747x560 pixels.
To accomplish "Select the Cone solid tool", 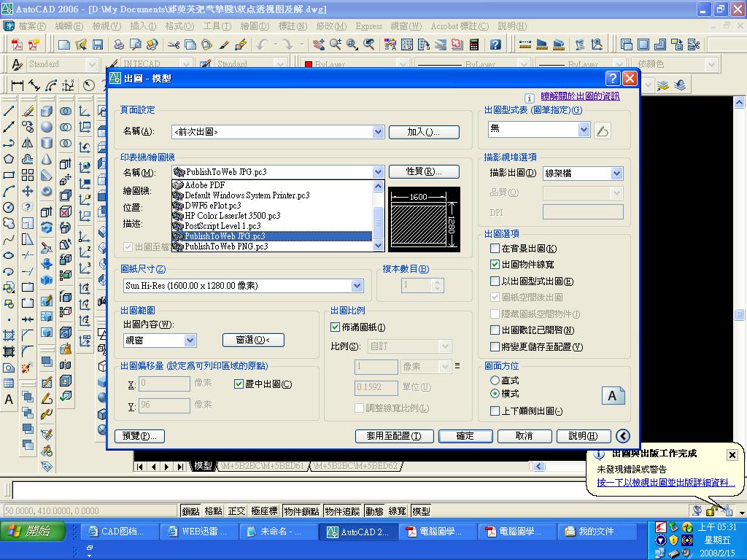I will 47,159.
